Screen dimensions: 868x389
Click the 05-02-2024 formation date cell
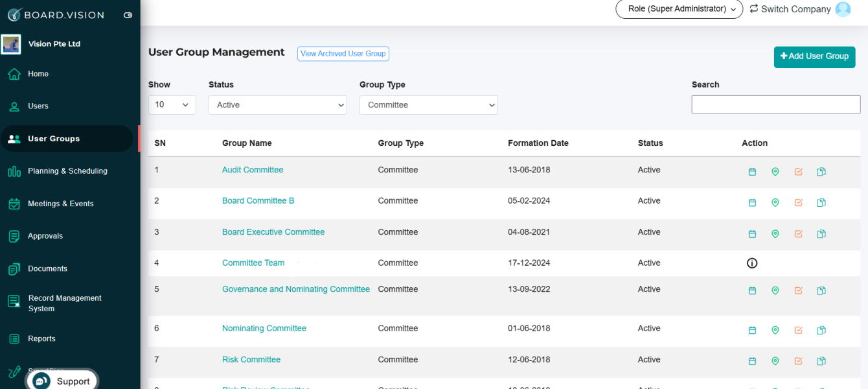[529, 201]
